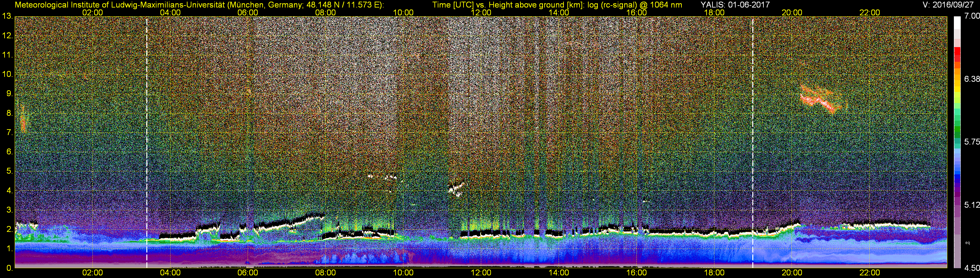
Task: Click the small "eq" label on the color scale
Action: click(x=968, y=243)
